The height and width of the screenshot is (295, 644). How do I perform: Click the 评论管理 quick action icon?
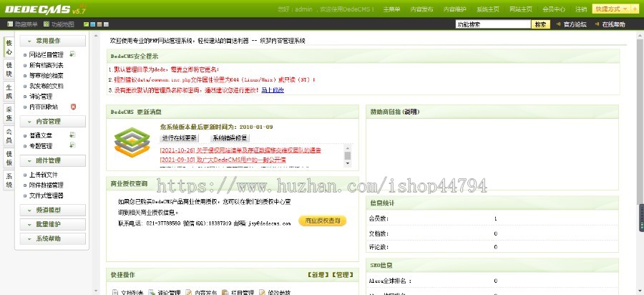152,293
